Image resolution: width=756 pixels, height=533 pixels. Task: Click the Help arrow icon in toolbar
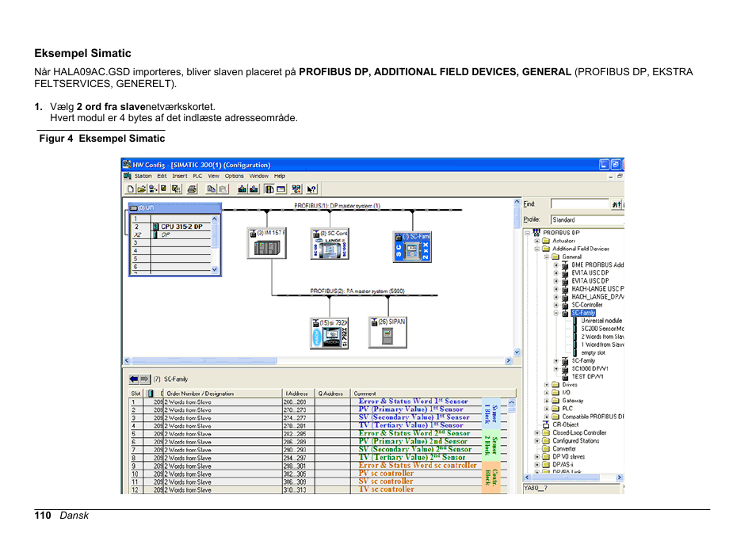pyautogui.click(x=310, y=188)
